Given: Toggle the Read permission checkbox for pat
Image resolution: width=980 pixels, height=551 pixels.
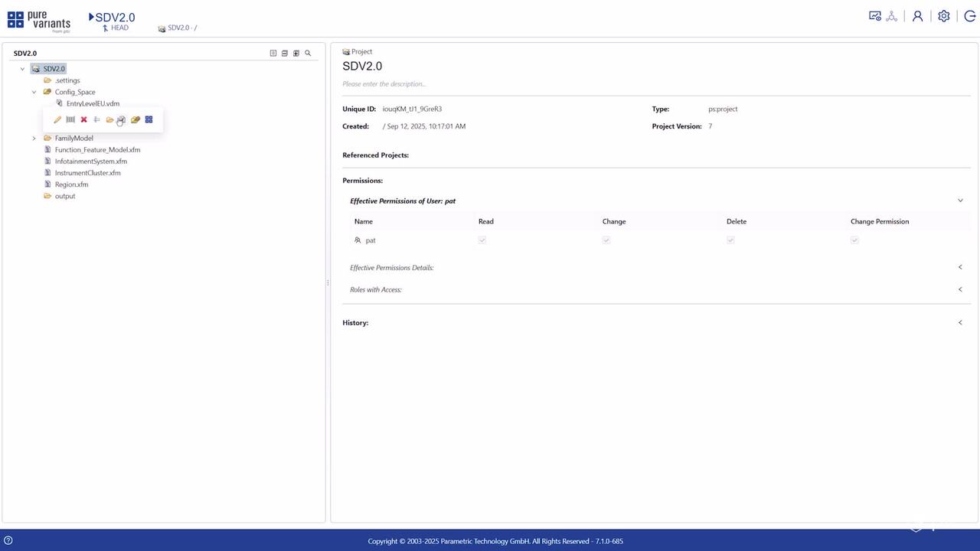Looking at the screenshot, I should [482, 240].
